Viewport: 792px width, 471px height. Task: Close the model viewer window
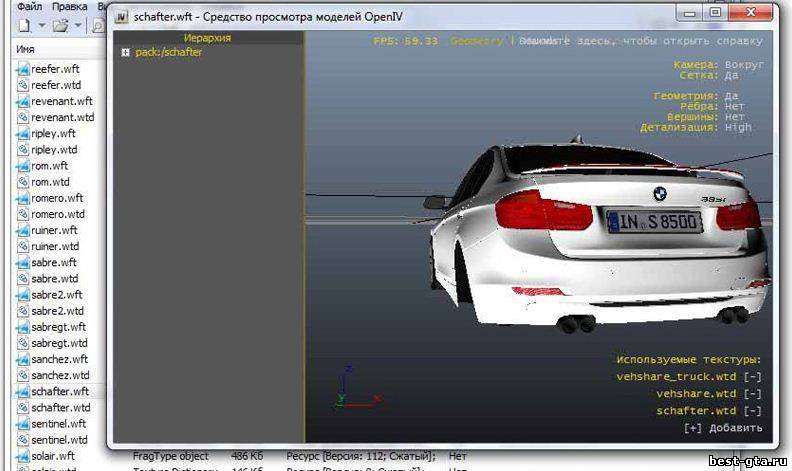[x=751, y=12]
